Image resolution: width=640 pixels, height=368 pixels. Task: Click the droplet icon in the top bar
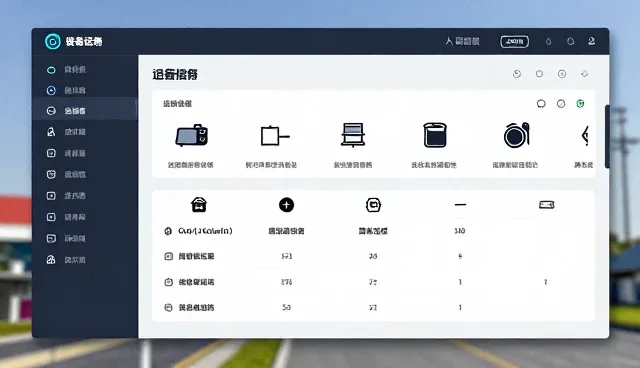tap(548, 42)
